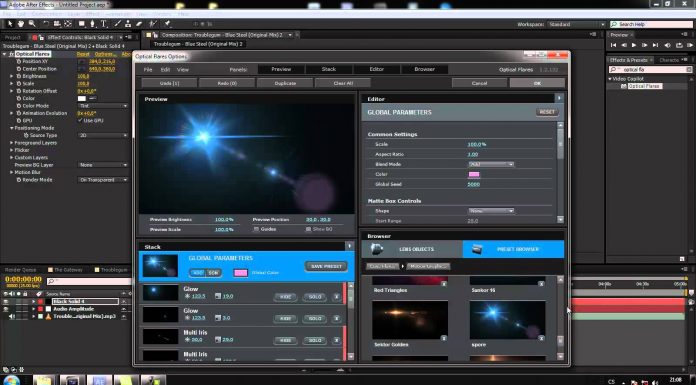This screenshot has height=385, width=696.
Task: Open the pink Color swatch in Editor
Action: [x=474, y=175]
